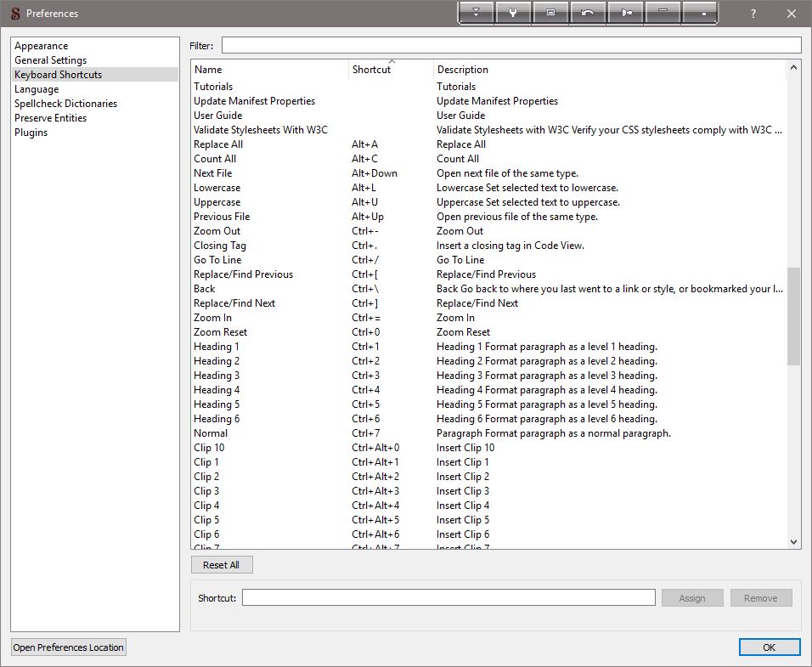
Task: Select the Lowercase row
Action: pos(488,188)
